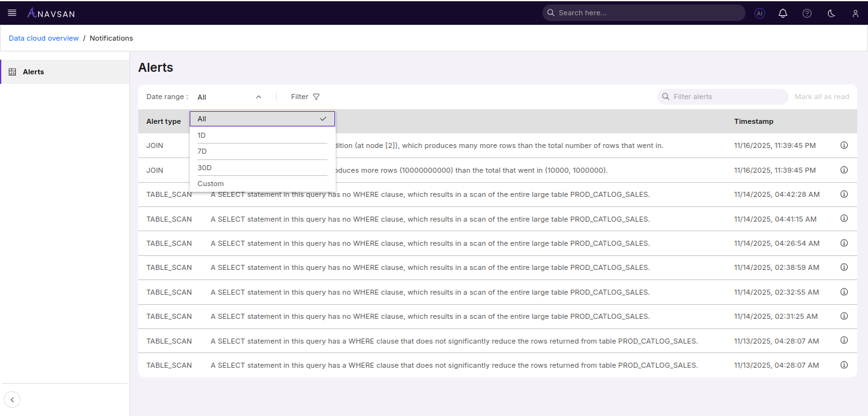Open the user profile icon
The height and width of the screenshot is (416, 868).
pyautogui.click(x=855, y=13)
